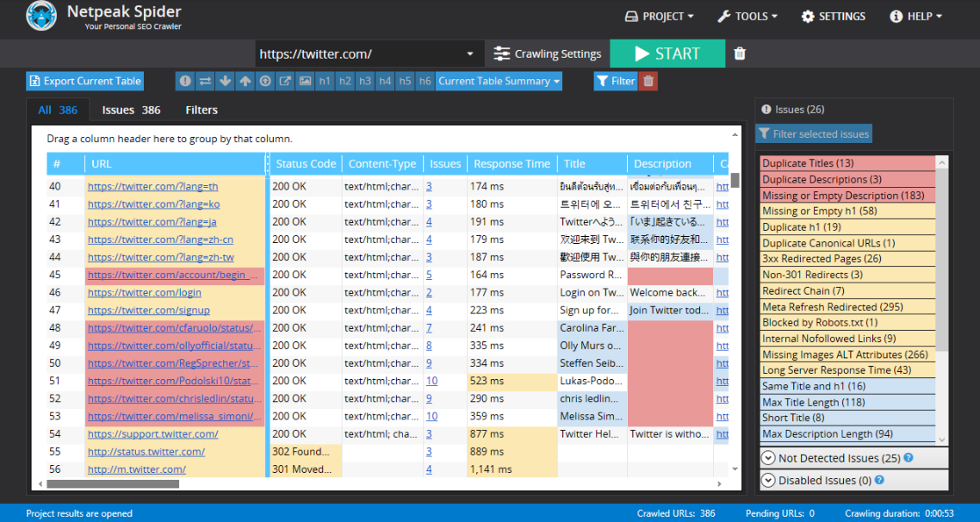Click issues count 10 in row 51

[432, 381]
